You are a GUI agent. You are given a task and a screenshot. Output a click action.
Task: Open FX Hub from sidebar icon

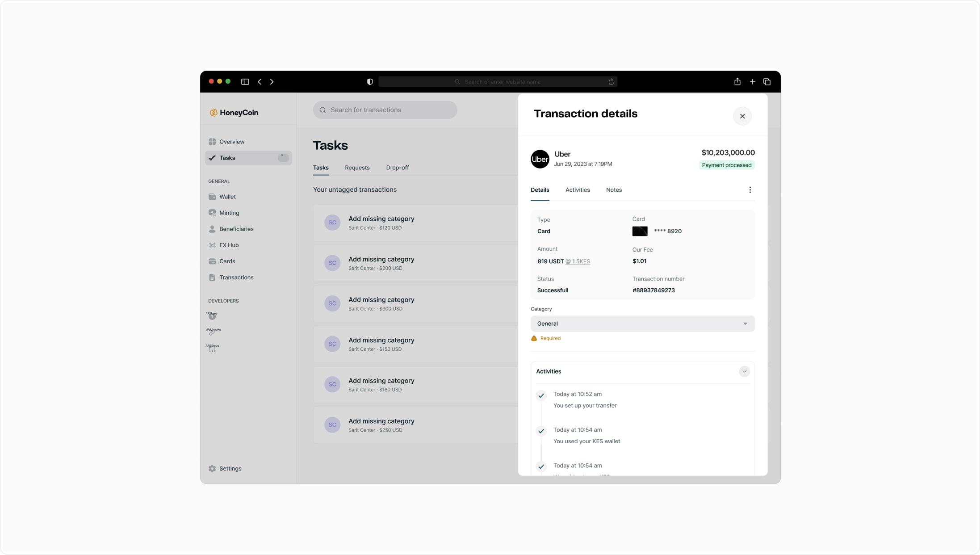[x=212, y=245]
